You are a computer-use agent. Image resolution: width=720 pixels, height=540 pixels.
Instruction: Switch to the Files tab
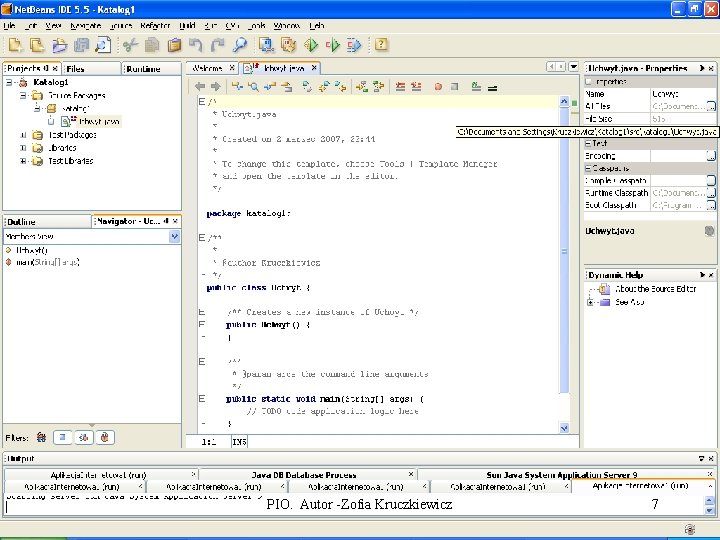pyautogui.click(x=77, y=69)
